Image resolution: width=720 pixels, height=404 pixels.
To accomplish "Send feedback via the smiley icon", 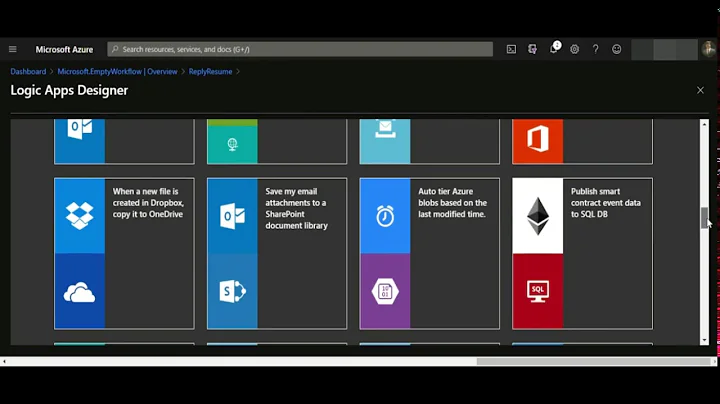I will click(x=617, y=49).
